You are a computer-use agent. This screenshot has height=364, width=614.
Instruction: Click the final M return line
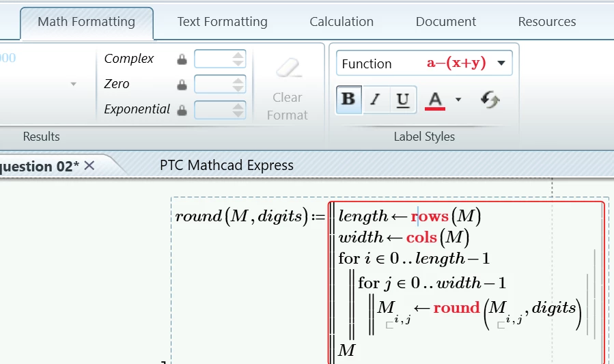click(x=347, y=350)
